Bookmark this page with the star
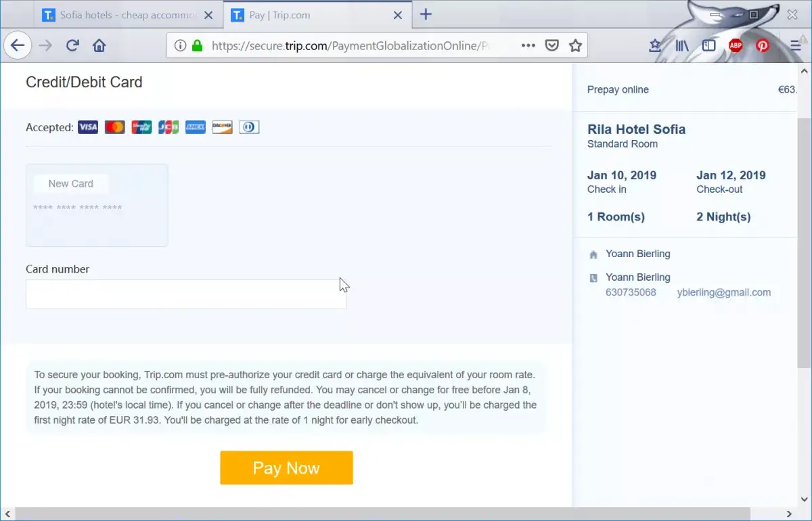This screenshot has height=521, width=812. click(x=575, y=45)
